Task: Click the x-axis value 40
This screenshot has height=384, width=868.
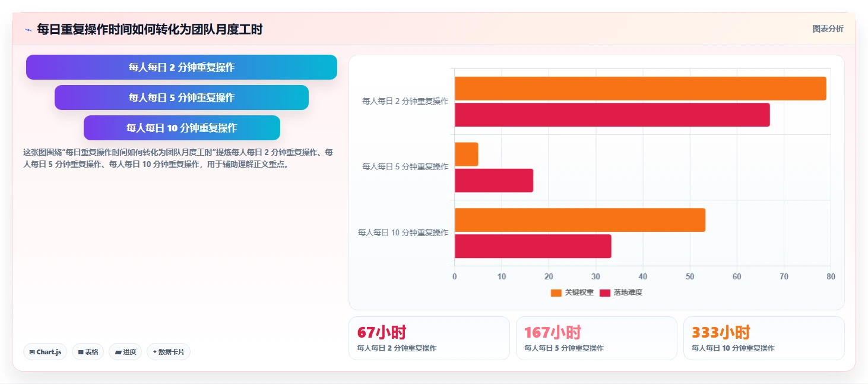Action: pos(643,276)
